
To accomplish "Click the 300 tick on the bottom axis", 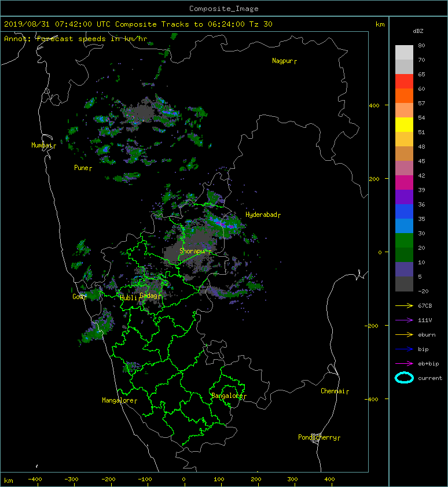I will [292, 479].
